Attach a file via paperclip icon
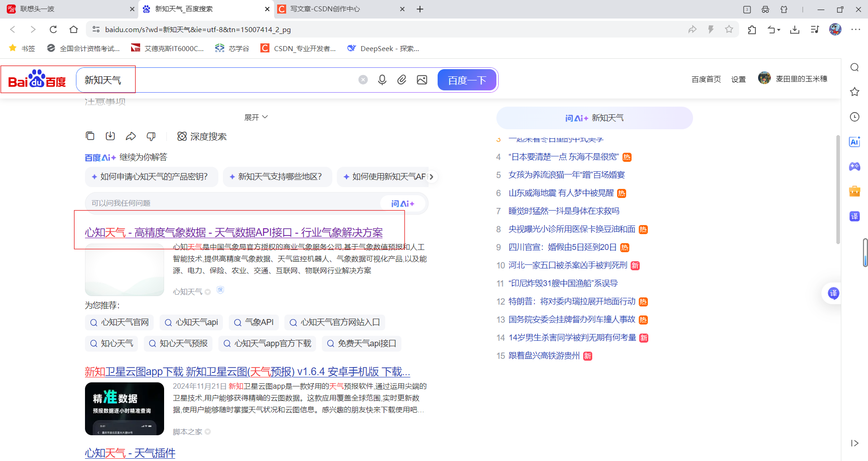The image size is (868, 461). 402,80
